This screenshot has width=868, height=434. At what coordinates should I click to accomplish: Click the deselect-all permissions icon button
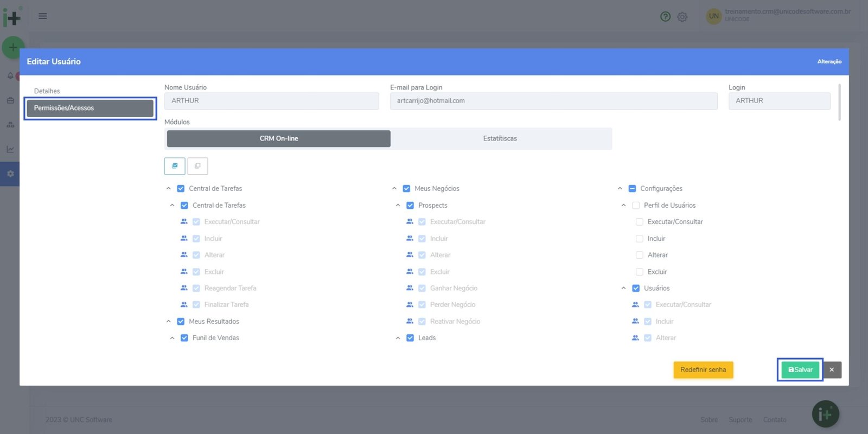[197, 166]
